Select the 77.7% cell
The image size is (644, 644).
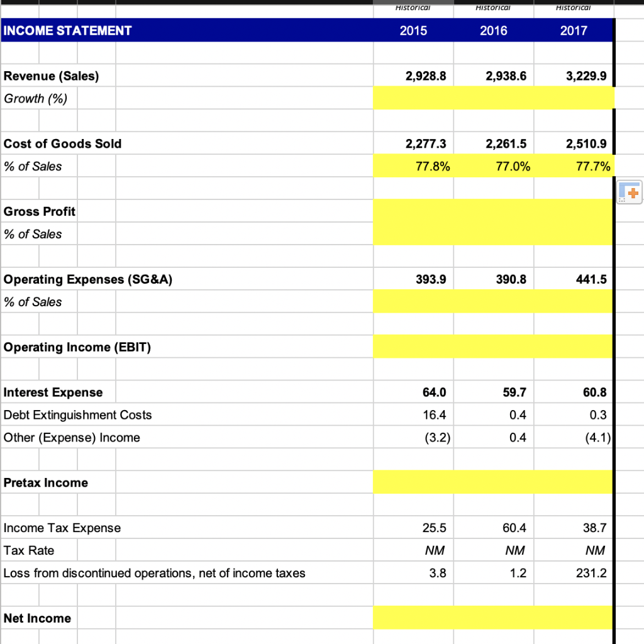(x=574, y=166)
